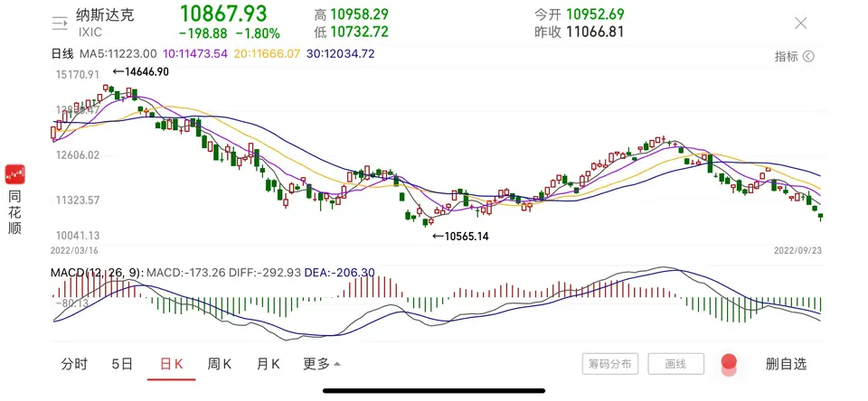Click the IXIC ticker code
The height and width of the screenshot is (401, 868).
click(x=90, y=33)
